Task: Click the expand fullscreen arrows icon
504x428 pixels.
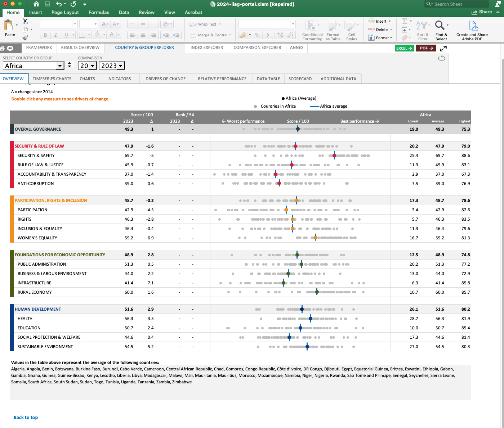Action: click(443, 48)
